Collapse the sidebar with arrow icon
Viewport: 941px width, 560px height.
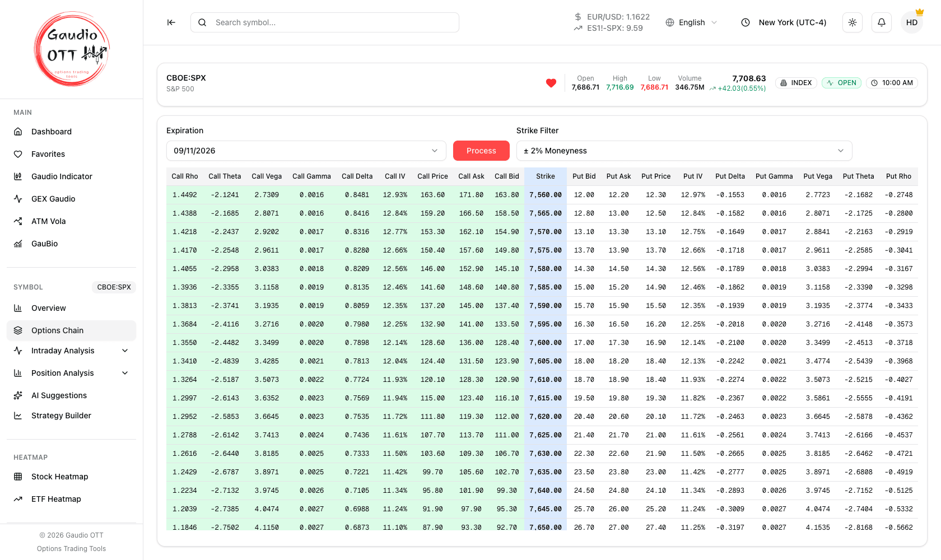[x=171, y=22]
